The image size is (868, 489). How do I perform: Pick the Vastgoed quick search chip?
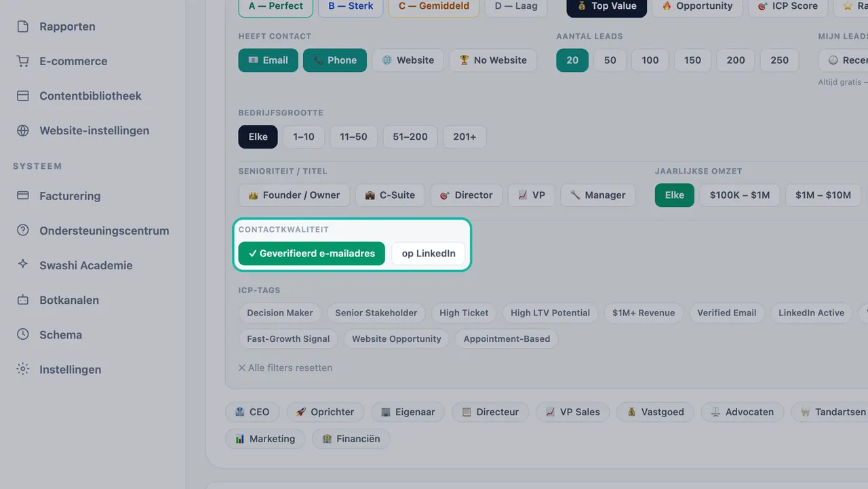(x=655, y=412)
